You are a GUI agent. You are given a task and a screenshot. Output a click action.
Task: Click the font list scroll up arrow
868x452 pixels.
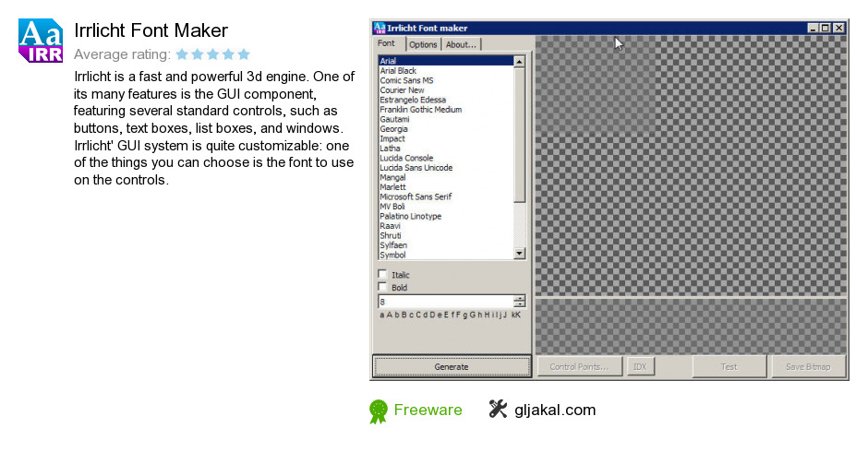(519, 62)
